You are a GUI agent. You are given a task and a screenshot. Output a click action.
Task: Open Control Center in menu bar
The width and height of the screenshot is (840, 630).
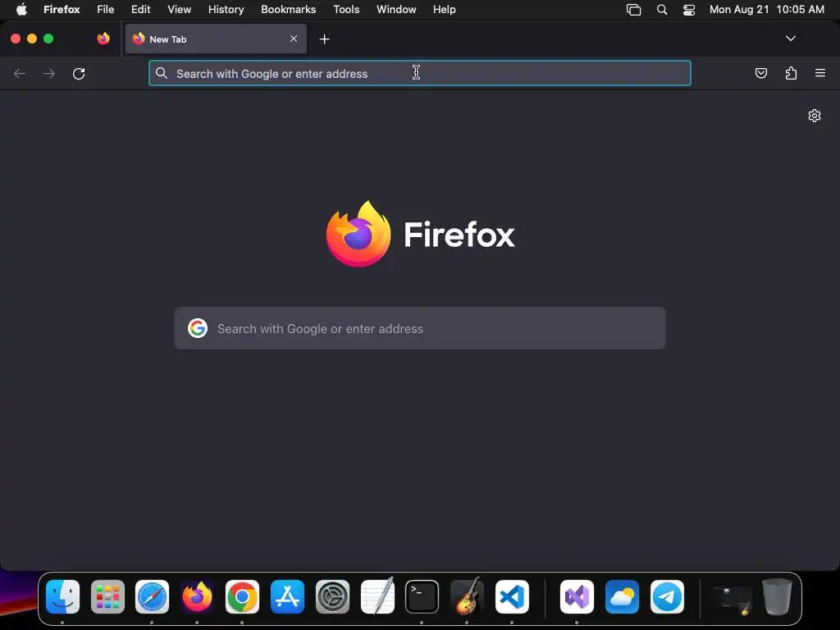(x=689, y=9)
